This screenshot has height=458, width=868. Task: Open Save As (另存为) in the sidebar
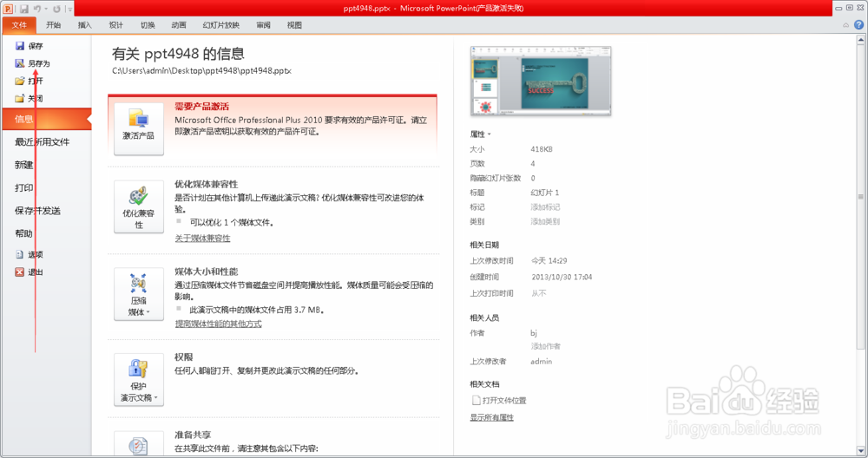(33, 63)
